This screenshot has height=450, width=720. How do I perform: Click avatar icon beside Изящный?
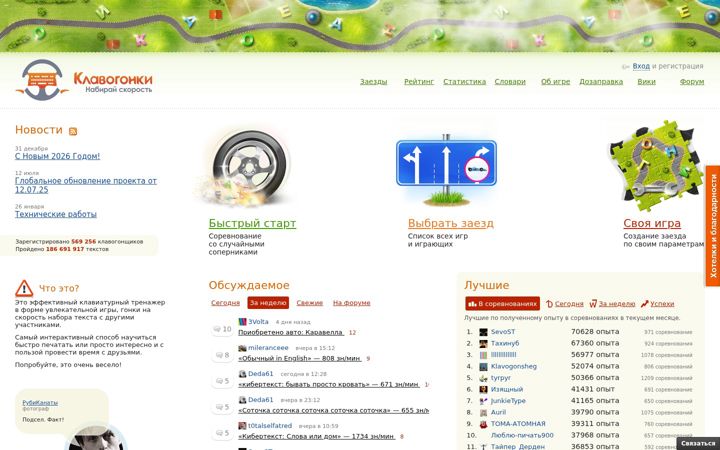(484, 389)
